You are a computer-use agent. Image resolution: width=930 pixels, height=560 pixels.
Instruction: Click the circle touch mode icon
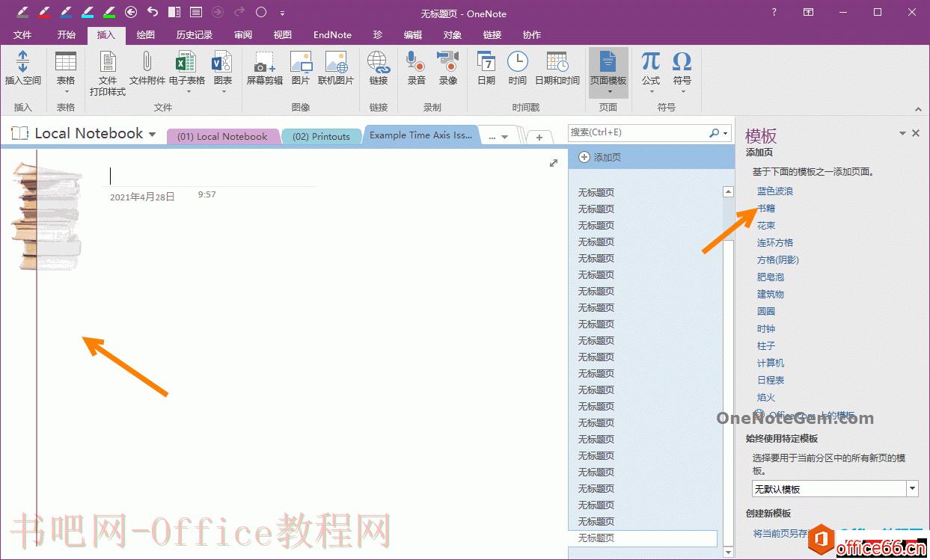coord(261,12)
